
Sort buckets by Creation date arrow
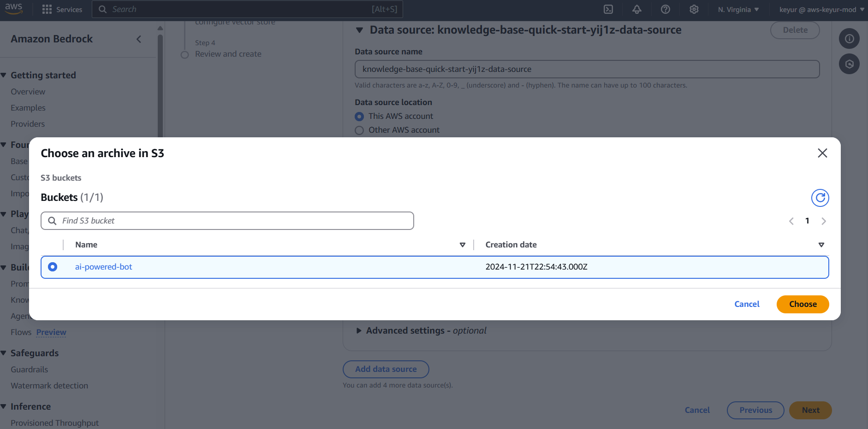pos(821,245)
